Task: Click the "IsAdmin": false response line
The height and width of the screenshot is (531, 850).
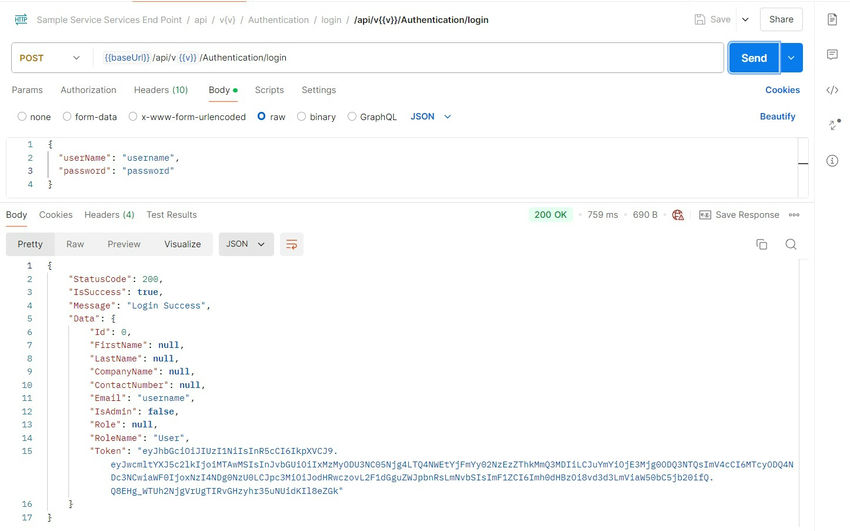Action: 134,411
